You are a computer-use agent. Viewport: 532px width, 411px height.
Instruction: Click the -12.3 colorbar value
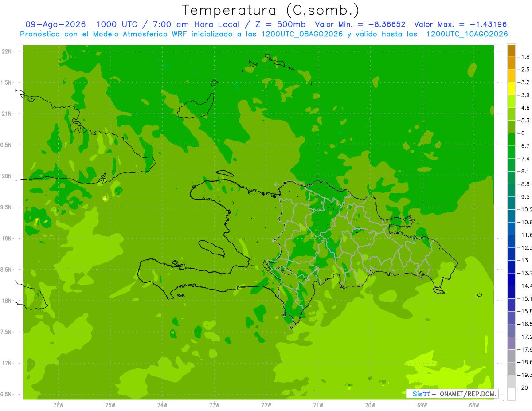pos(525,248)
